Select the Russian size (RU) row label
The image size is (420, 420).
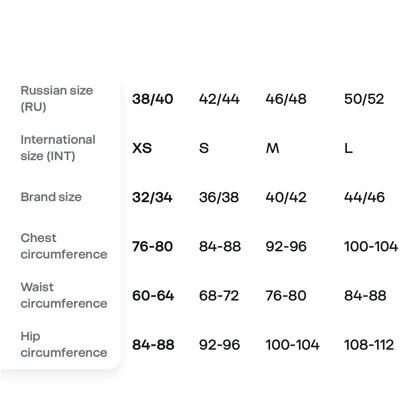(x=57, y=99)
